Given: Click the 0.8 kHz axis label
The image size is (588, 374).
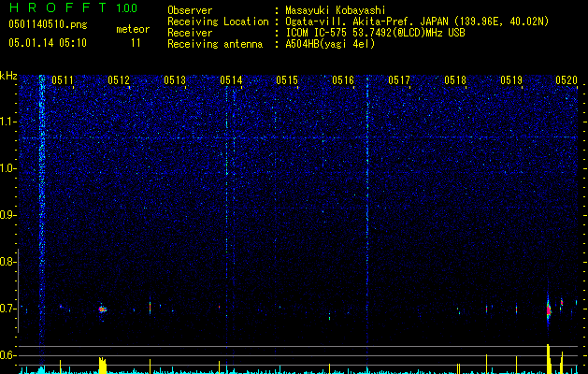Looking at the screenshot, I should [7, 262].
